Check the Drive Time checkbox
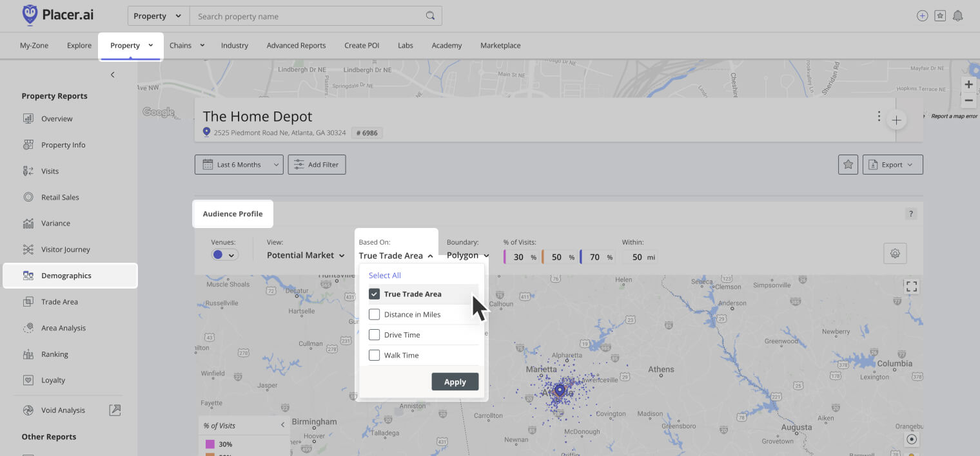This screenshot has width=980, height=456. tap(374, 335)
